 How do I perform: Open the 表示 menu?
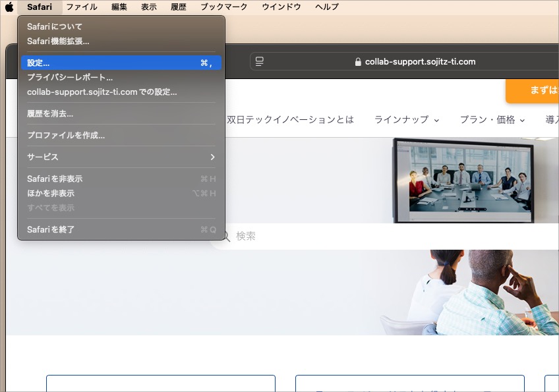(x=149, y=7)
